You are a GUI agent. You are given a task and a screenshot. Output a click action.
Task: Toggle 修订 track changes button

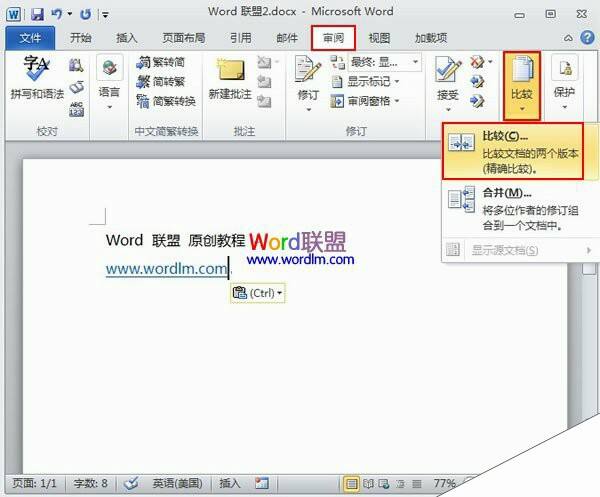[x=308, y=78]
